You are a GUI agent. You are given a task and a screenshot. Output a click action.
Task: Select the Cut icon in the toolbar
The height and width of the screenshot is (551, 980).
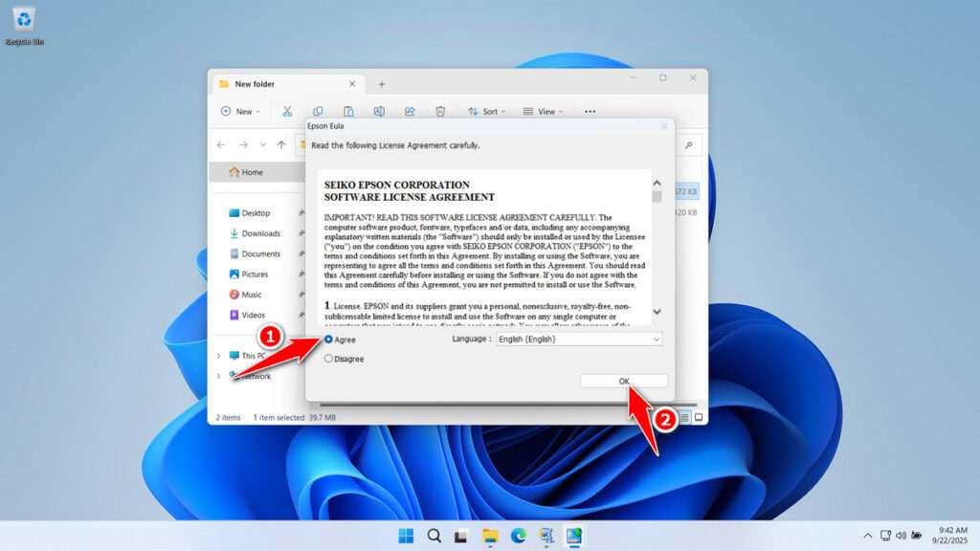pos(287,111)
